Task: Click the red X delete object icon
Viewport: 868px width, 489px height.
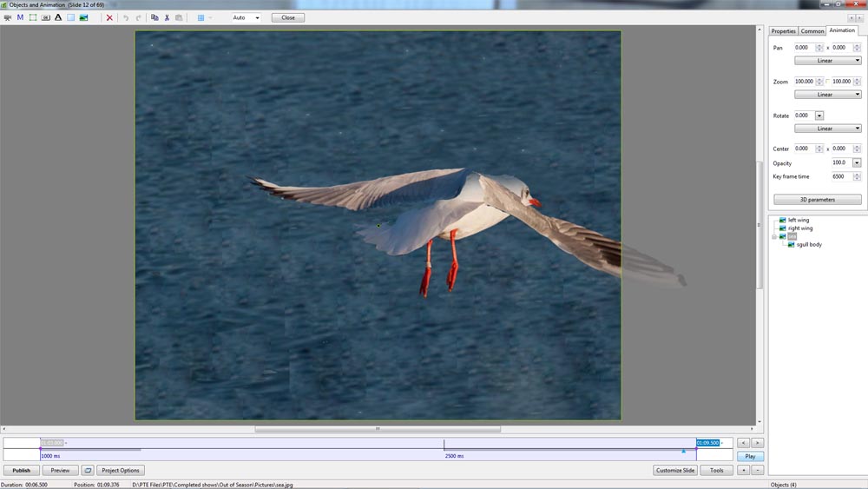Action: [109, 17]
